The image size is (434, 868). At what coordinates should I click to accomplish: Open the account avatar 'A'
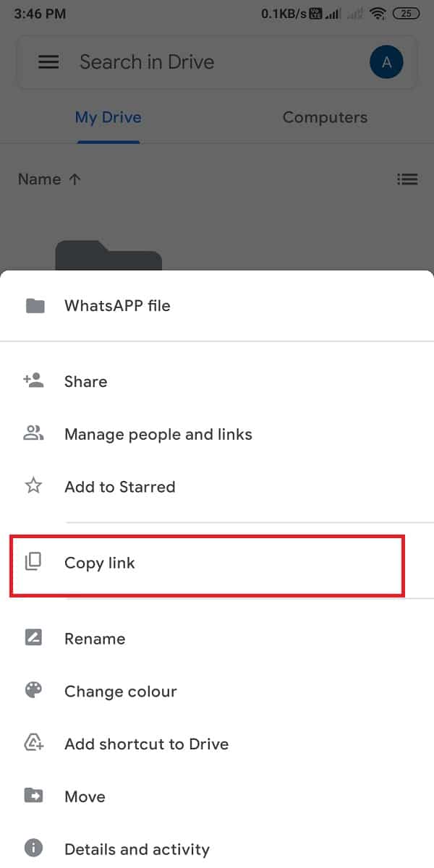pos(386,63)
